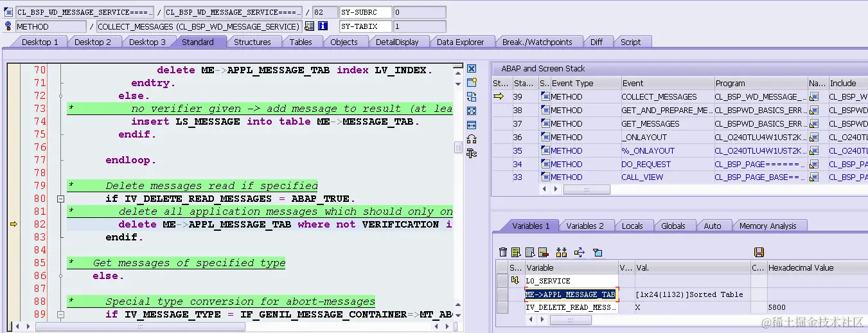Collapse the IF block at line 80
The height and width of the screenshot is (333, 868).
(61, 199)
